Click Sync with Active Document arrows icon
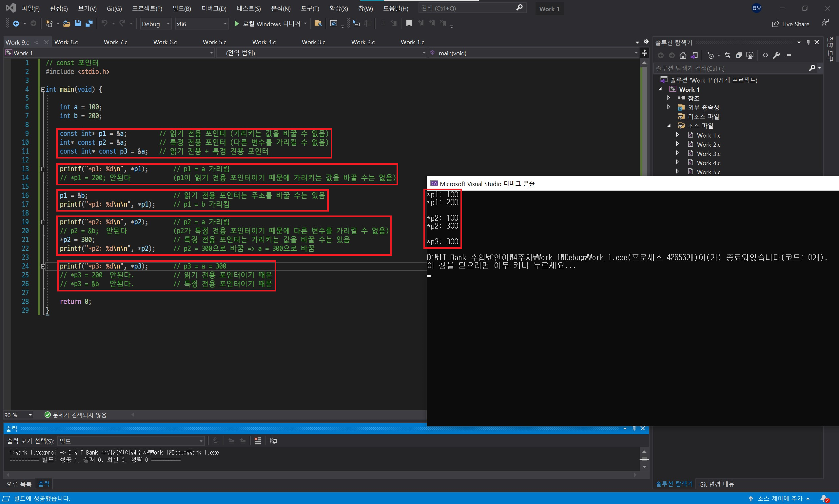Screen dimensions: 839x504 click(x=728, y=55)
